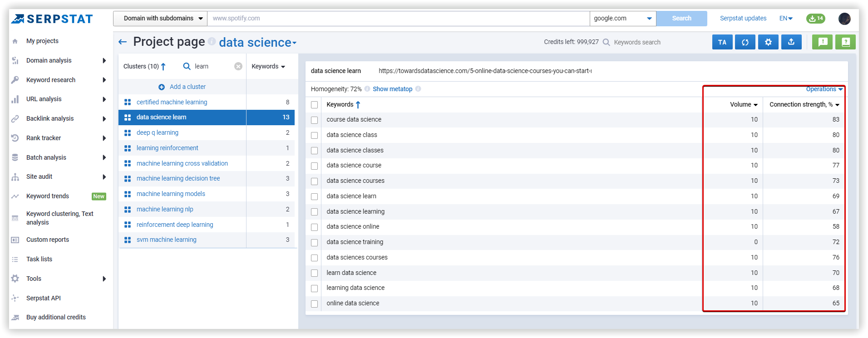
Task: Click the domain search input field
Action: [398, 19]
